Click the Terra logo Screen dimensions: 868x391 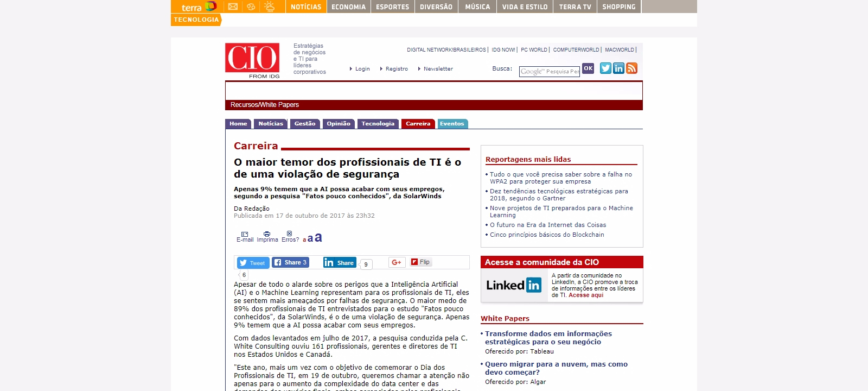tap(199, 7)
